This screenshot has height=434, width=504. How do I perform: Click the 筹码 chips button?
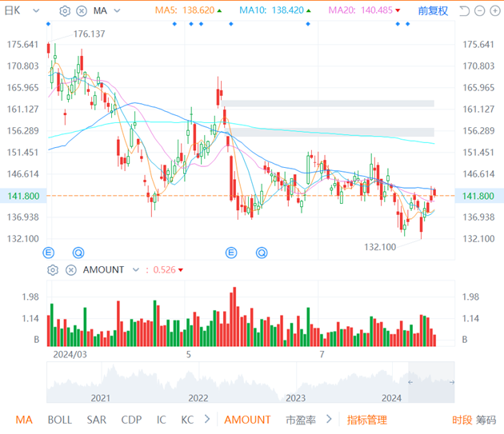pyautogui.click(x=486, y=420)
